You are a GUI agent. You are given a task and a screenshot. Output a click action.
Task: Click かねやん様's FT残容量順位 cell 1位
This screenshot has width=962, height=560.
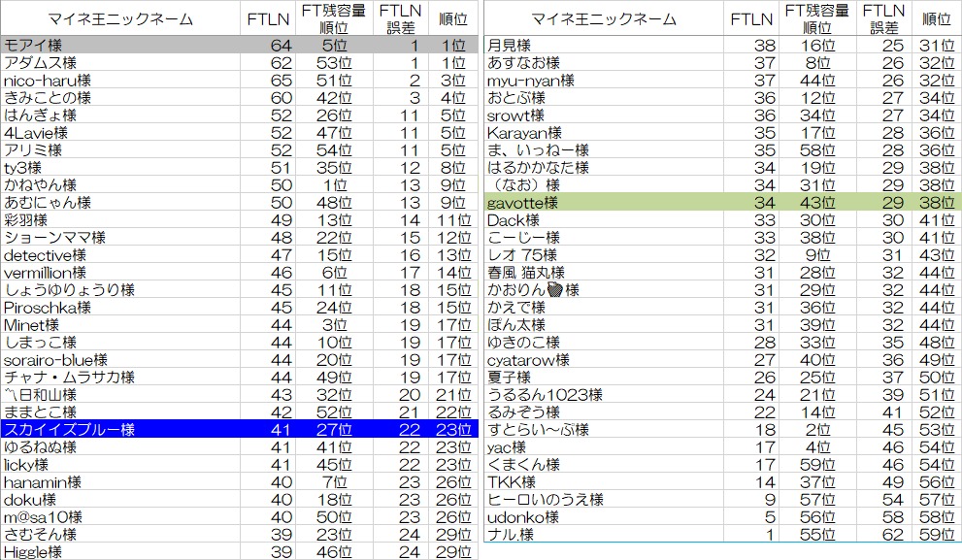point(334,185)
